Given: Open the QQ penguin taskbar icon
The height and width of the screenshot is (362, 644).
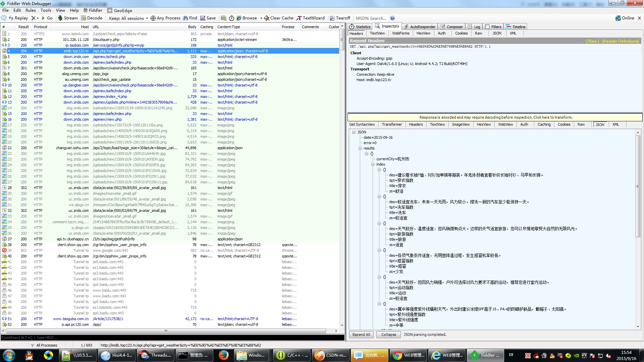Looking at the screenshot, I should (29, 355).
